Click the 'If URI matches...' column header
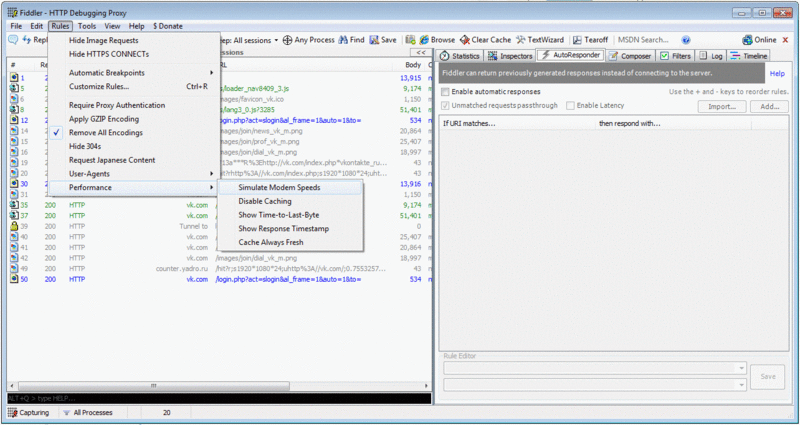Screen dimensions: 800x425 click(517, 123)
